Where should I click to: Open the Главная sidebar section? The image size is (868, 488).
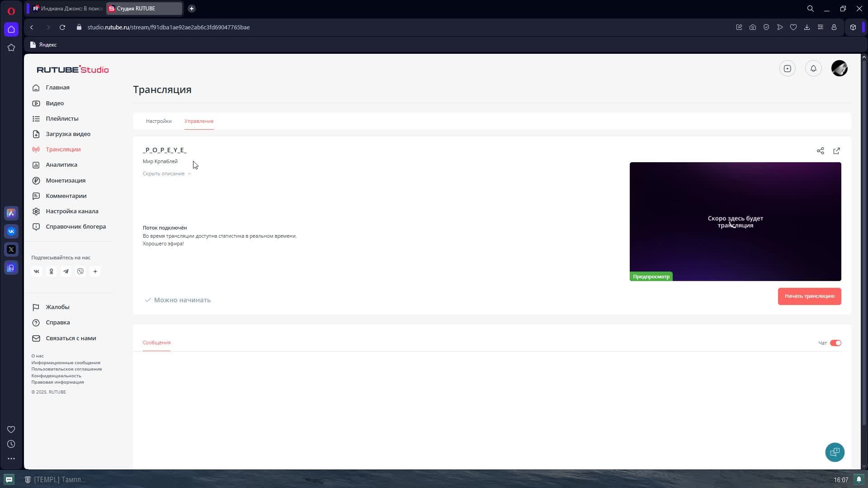(x=51, y=88)
